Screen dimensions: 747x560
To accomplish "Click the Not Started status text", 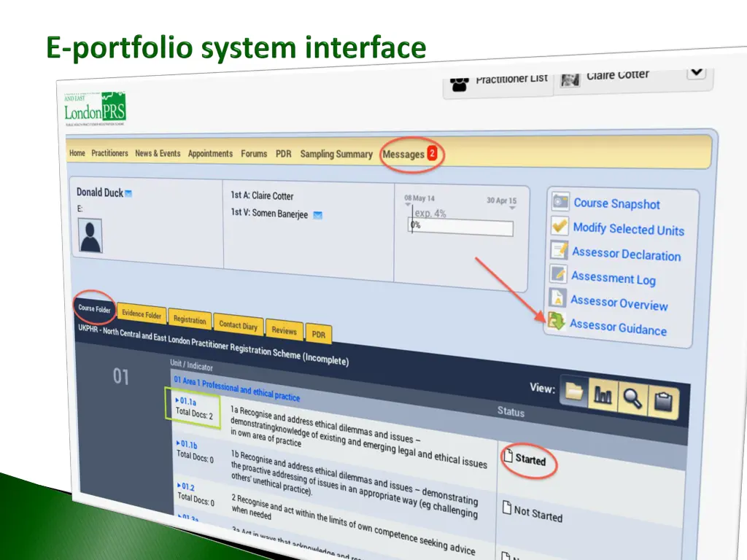I will 538,514.
